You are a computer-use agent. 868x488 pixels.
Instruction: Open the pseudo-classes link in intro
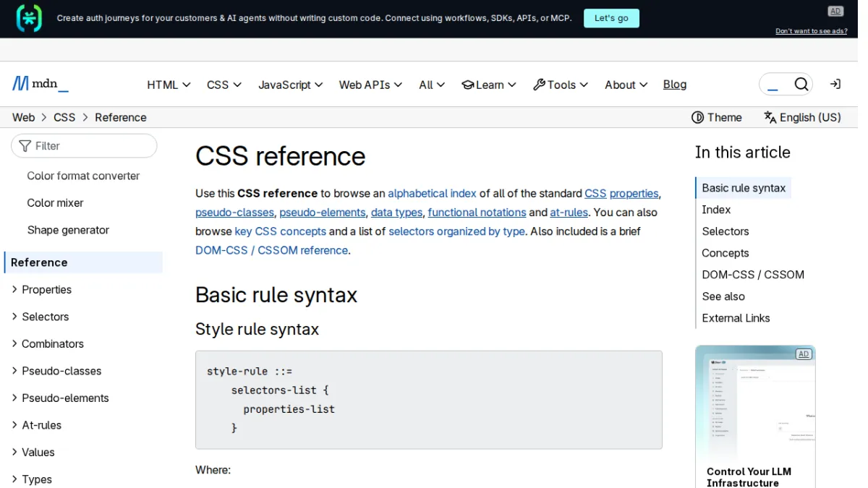235,213
